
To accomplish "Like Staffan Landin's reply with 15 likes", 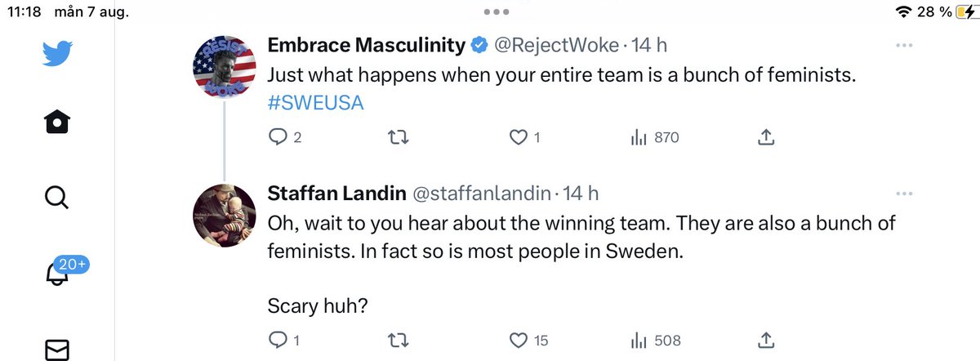I will click(528, 340).
